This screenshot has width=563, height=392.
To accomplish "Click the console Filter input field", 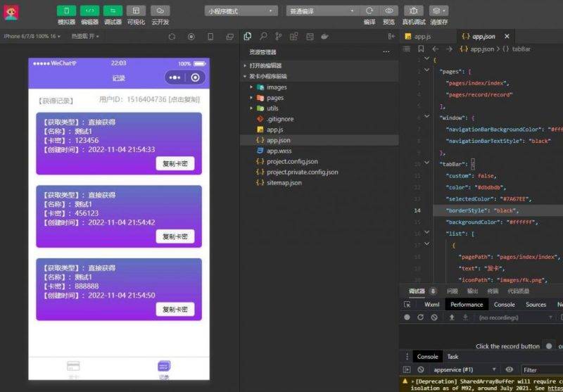I will [540, 369].
